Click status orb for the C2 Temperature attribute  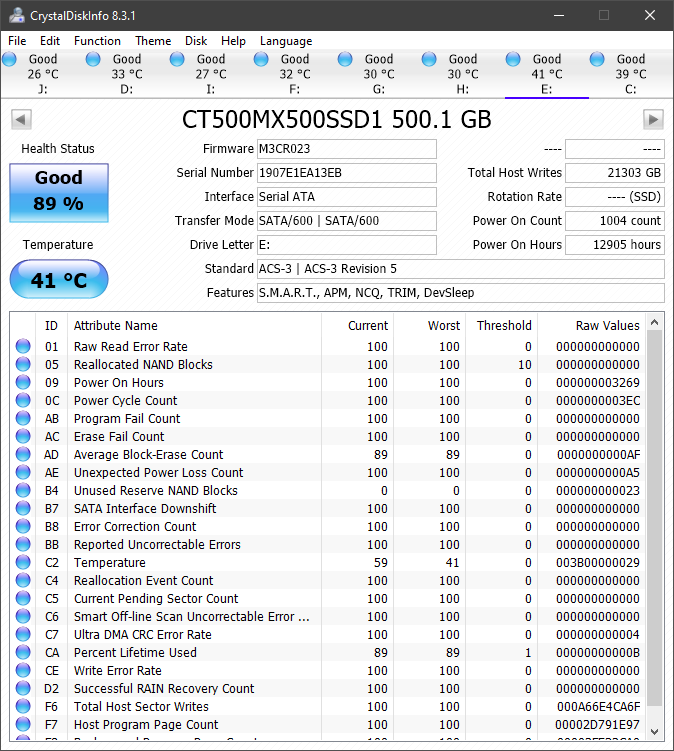(23, 562)
